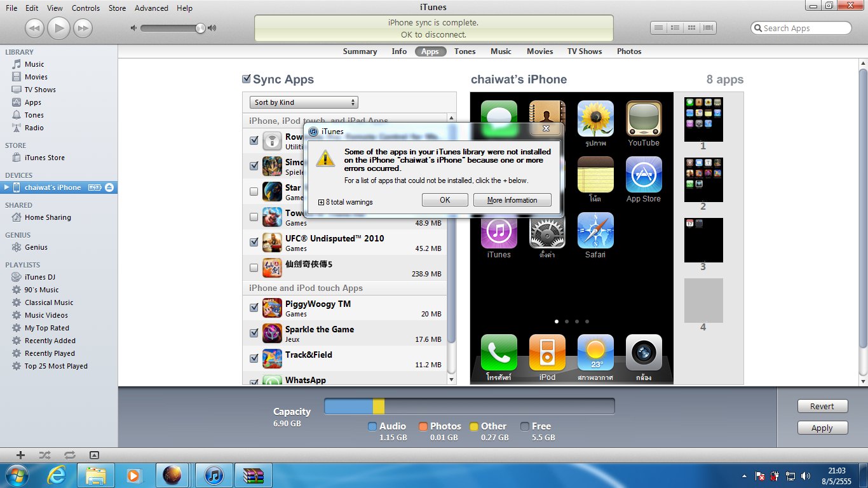Uncheck the Sparkle the Game checkbox
This screenshot has height=488, width=868.
coord(254,333)
